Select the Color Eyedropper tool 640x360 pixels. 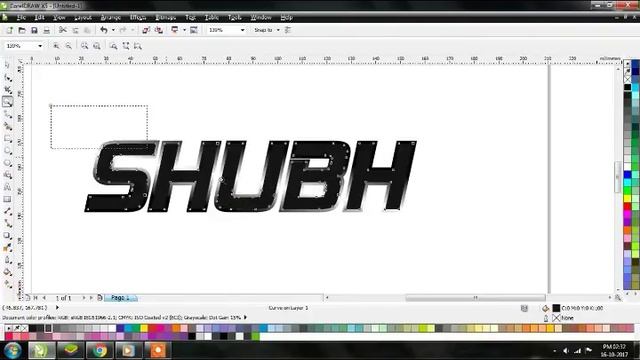(7, 248)
